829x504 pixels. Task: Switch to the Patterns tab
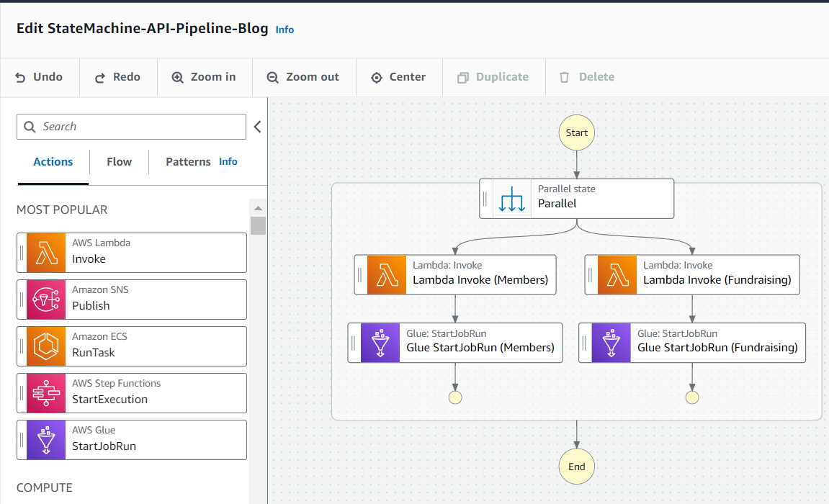[x=188, y=162]
